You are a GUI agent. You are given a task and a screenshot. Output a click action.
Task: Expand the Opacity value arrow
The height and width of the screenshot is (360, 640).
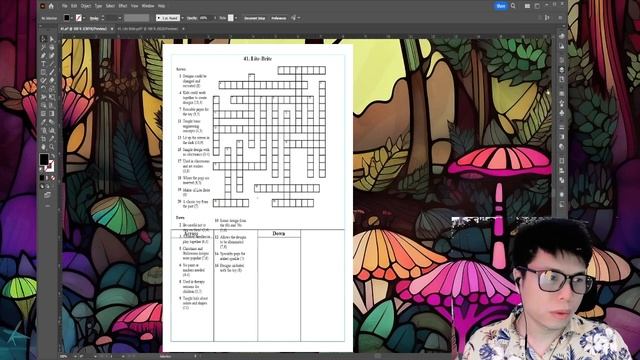[215, 18]
